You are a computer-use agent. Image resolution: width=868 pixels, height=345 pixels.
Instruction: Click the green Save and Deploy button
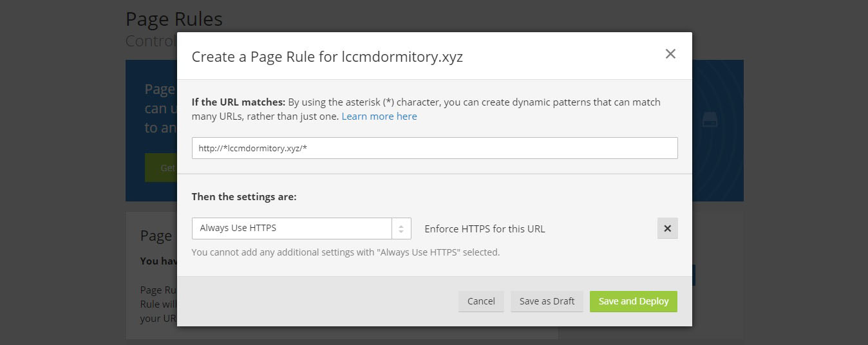[x=634, y=301]
